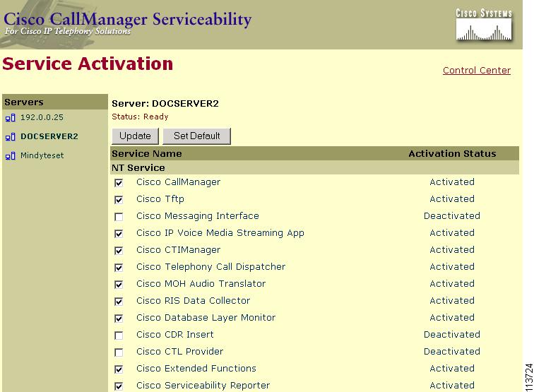Click the Cisco CDR Insert service name

click(175, 335)
